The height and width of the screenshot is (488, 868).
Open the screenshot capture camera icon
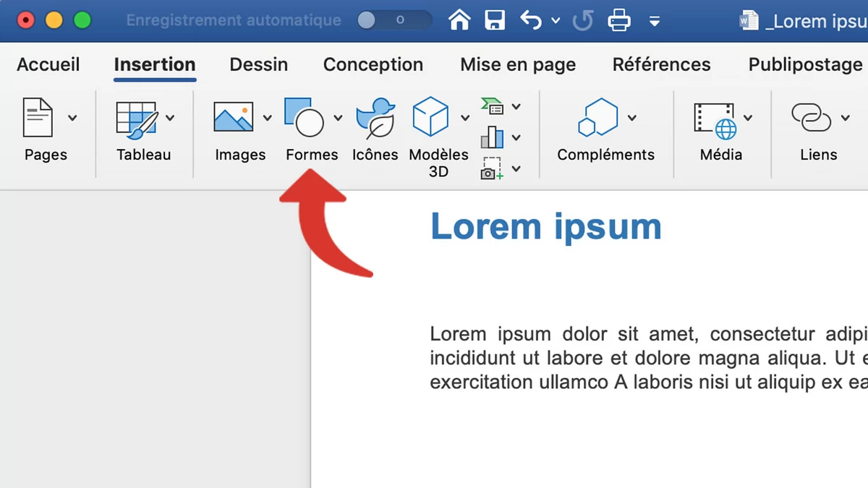493,169
